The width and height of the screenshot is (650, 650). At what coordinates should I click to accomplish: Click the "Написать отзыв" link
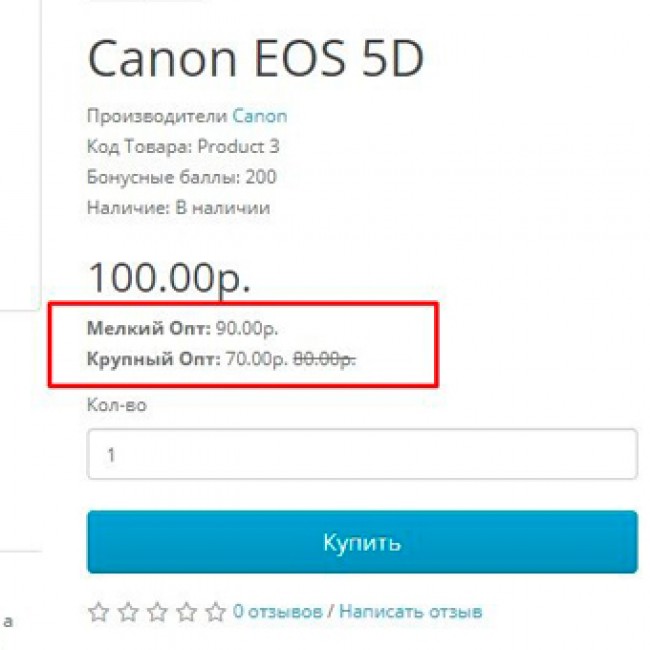click(x=410, y=610)
